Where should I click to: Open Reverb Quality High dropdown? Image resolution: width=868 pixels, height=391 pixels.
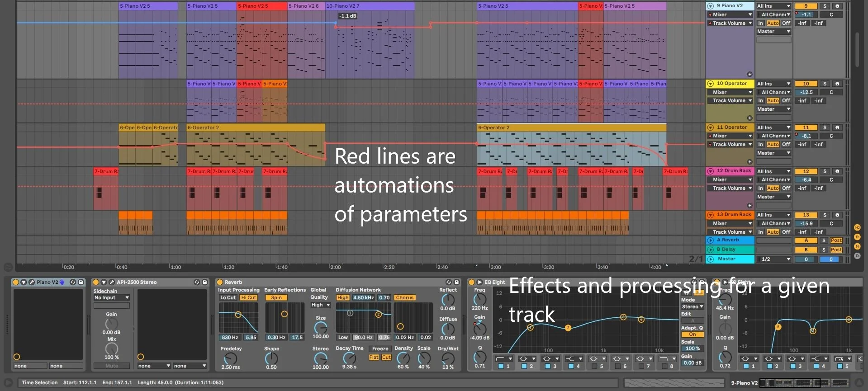click(x=321, y=305)
